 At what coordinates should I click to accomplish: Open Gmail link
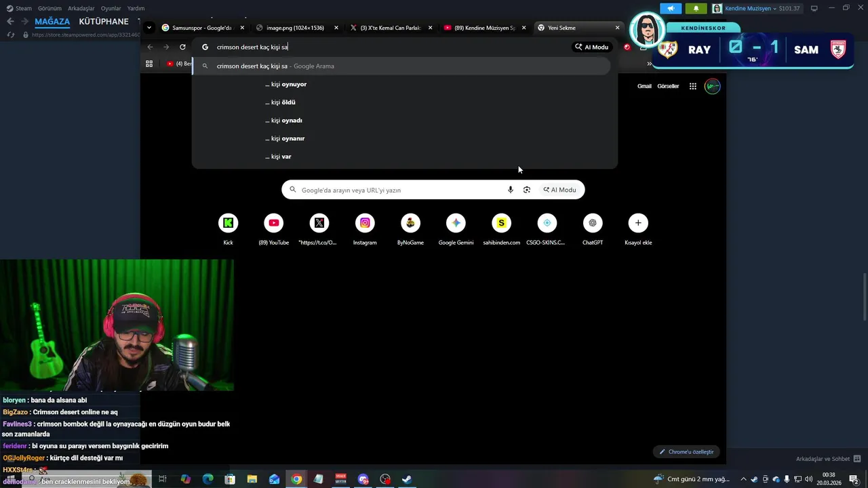[644, 86]
